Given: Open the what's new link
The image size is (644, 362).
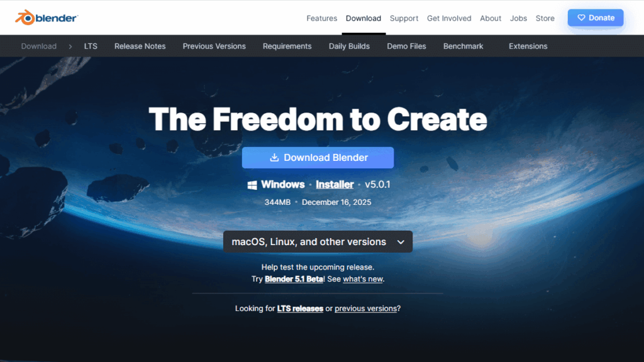Looking at the screenshot, I should [363, 279].
